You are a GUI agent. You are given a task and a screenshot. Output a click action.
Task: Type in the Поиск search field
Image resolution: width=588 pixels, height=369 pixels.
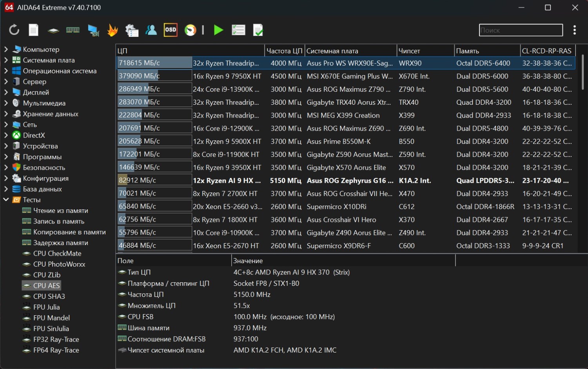tap(521, 30)
